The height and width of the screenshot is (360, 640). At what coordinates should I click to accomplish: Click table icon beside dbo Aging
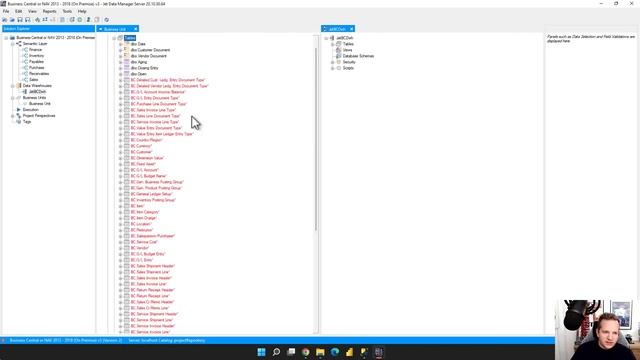(127, 62)
